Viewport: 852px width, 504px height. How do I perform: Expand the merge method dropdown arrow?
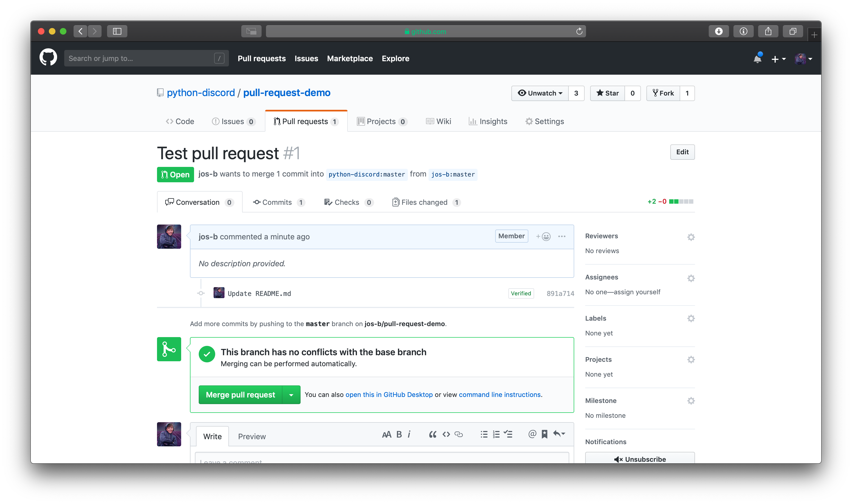coord(291,395)
